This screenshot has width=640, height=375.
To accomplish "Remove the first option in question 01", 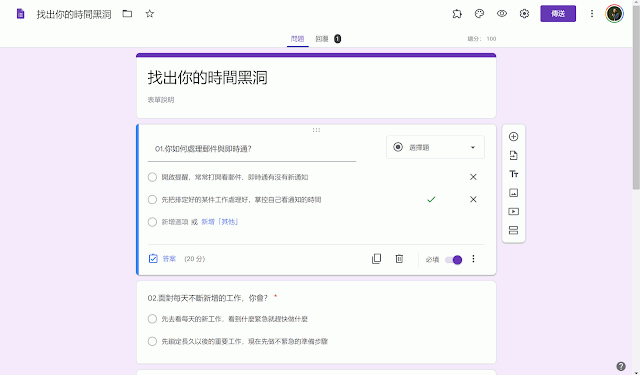I will point(473,177).
